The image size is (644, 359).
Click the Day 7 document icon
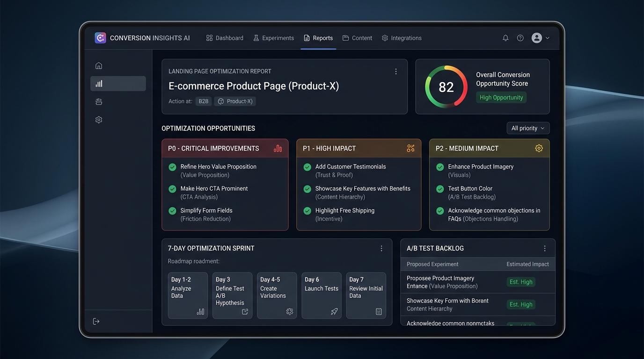click(379, 312)
